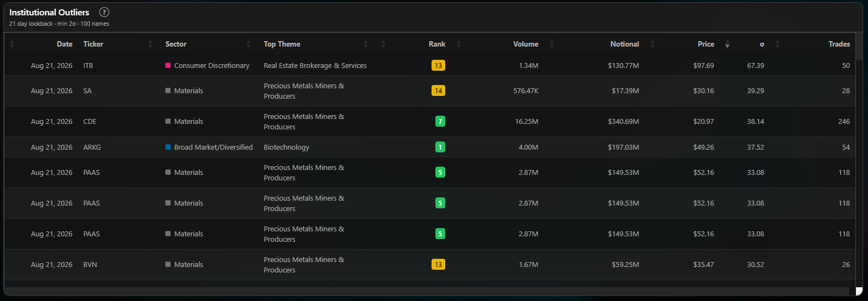Select the SA ticker cell
This screenshot has height=301, width=868.
pyautogui.click(x=87, y=90)
